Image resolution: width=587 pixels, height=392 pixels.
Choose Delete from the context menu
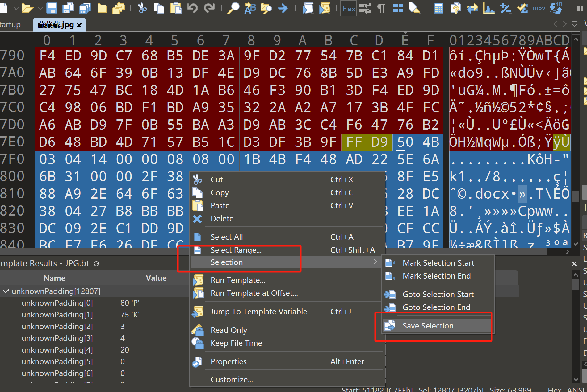pyautogui.click(x=287, y=218)
